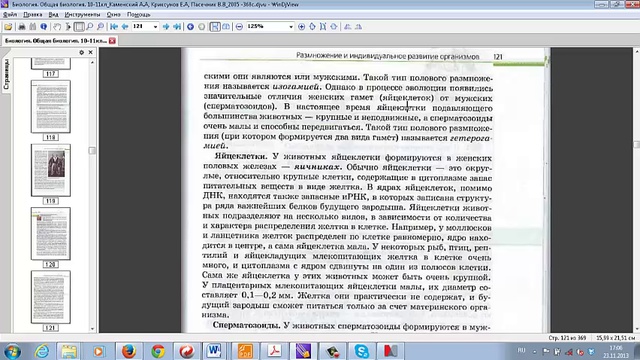Launch Firefox from the taskbar
This screenshot has height=360, width=640.
click(129, 351)
